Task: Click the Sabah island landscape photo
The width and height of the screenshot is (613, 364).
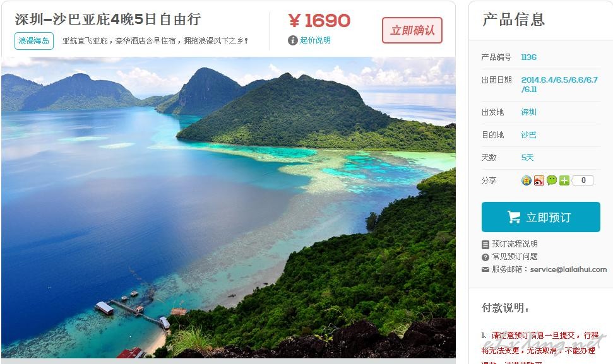Action: coord(229,208)
